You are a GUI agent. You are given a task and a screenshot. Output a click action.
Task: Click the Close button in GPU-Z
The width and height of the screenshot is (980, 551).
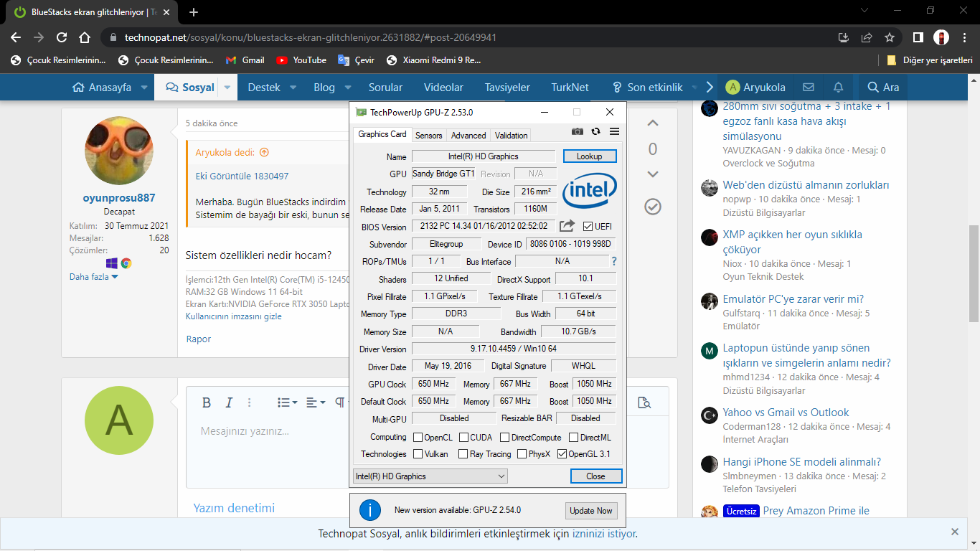pos(595,476)
